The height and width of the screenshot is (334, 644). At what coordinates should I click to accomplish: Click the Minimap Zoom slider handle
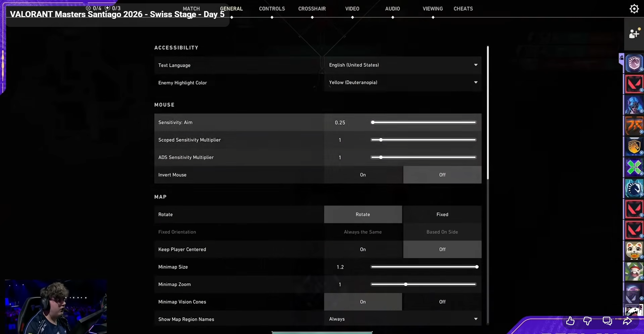406,284
